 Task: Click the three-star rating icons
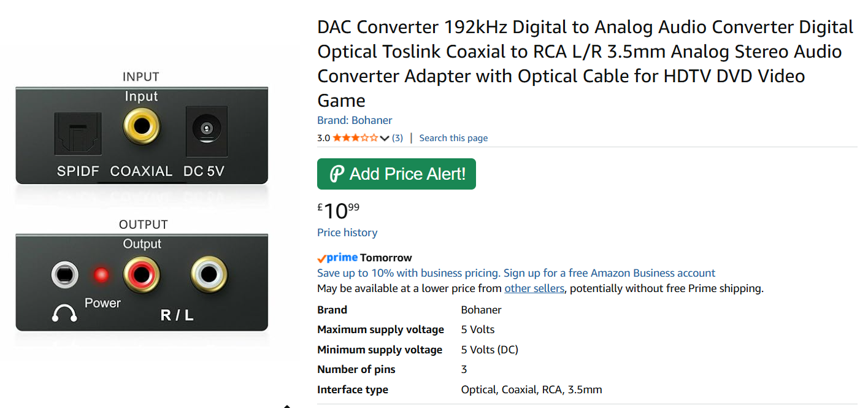tap(355, 138)
